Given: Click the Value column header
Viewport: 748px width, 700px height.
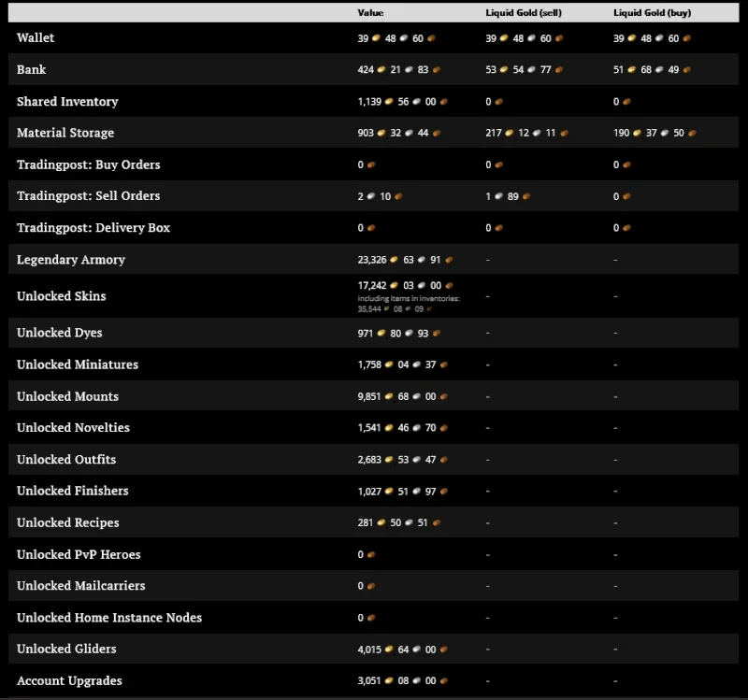Looking at the screenshot, I should point(370,13).
